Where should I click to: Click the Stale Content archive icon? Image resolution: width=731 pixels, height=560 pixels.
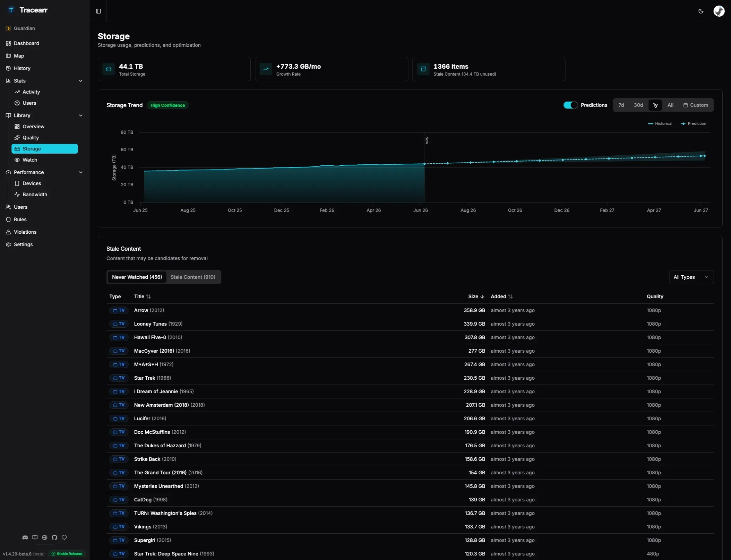(x=423, y=69)
